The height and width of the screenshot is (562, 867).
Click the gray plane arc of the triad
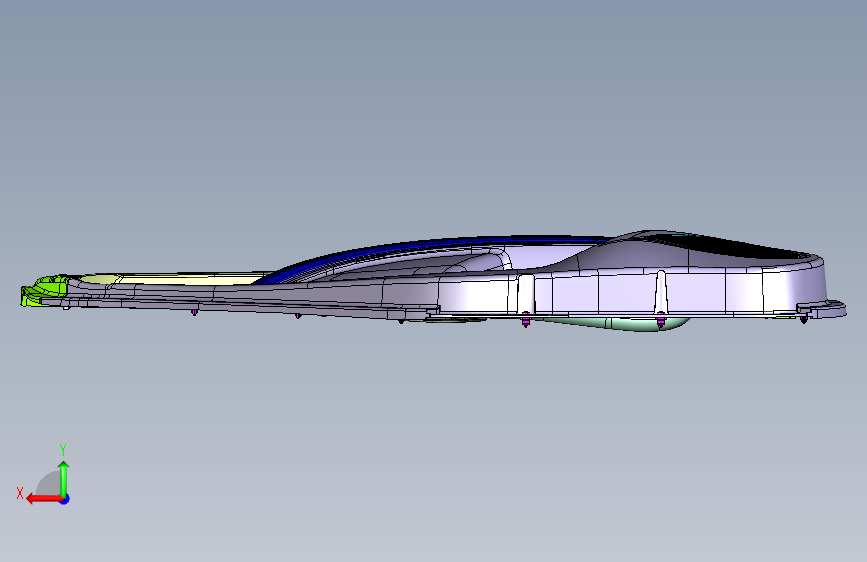(x=49, y=483)
